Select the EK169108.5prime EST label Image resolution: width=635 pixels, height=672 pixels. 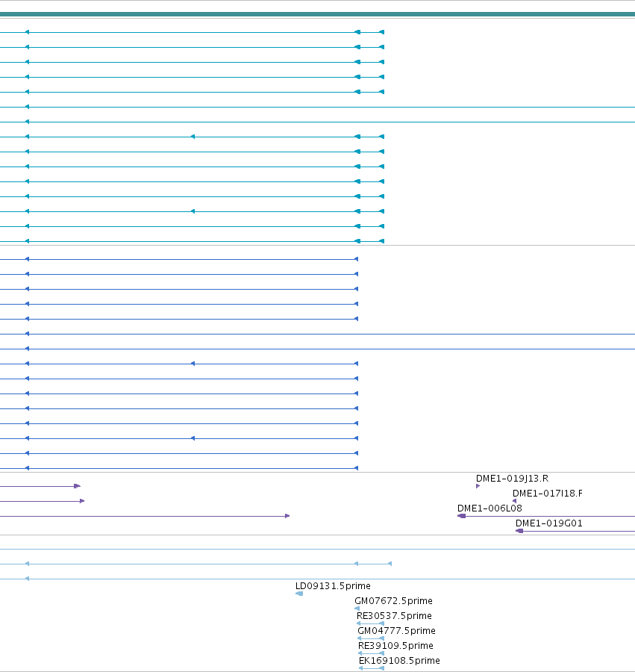point(399,661)
